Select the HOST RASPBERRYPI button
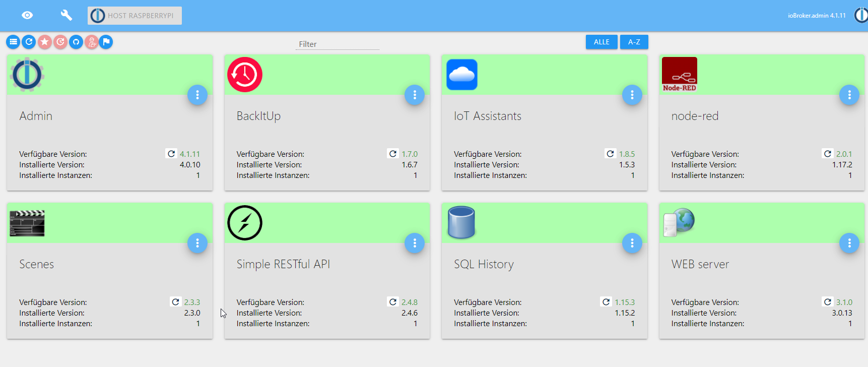This screenshot has height=367, width=868. tap(135, 16)
